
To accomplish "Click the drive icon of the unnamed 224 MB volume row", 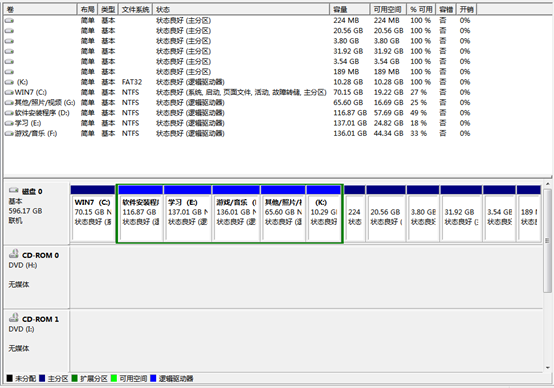I will coord(9,21).
